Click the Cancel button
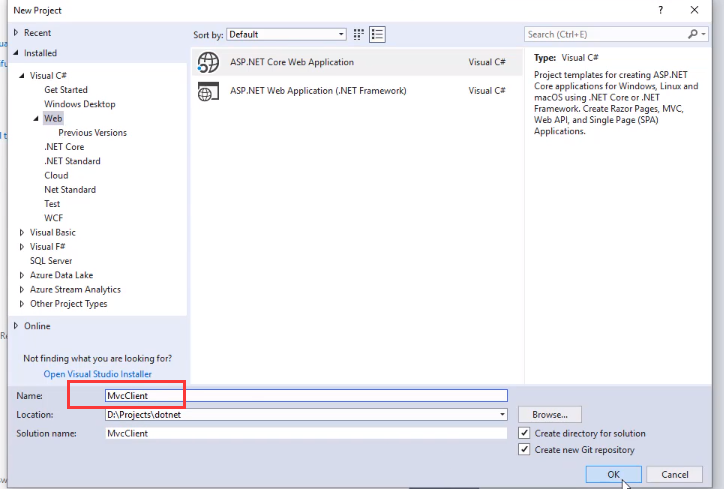This screenshot has height=489, width=724. (x=675, y=475)
